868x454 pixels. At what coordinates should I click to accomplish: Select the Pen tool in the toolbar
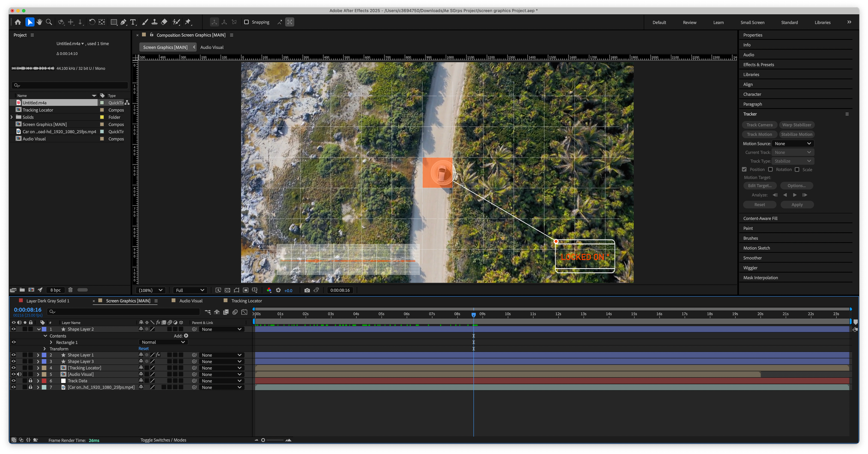click(124, 22)
